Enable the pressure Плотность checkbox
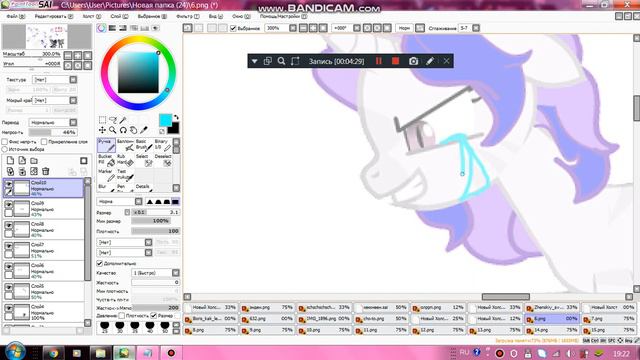 tap(122, 316)
